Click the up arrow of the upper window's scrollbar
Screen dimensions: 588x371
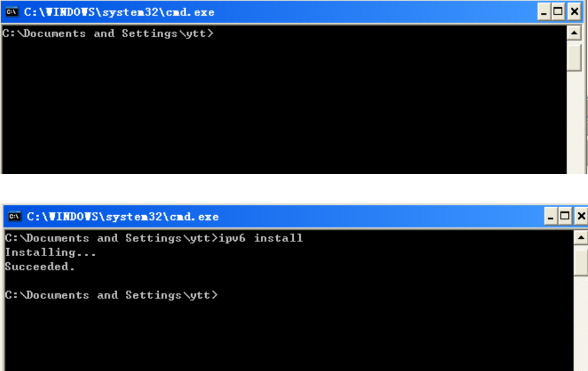[574, 34]
